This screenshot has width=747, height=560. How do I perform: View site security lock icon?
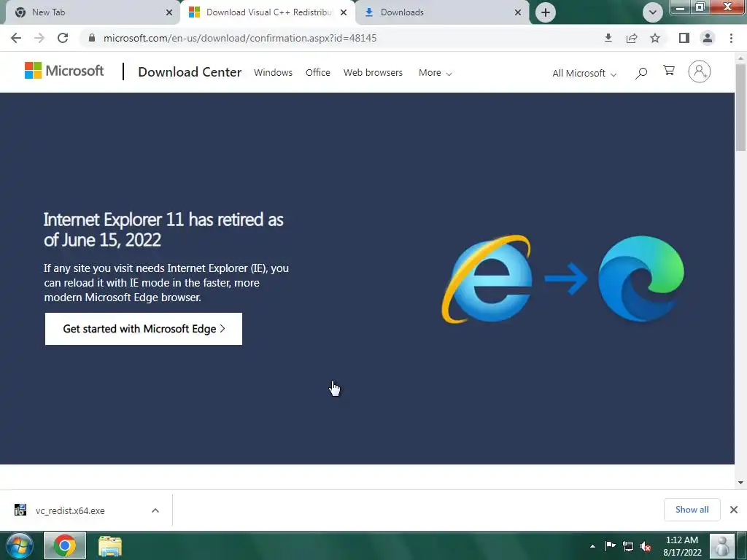click(92, 38)
